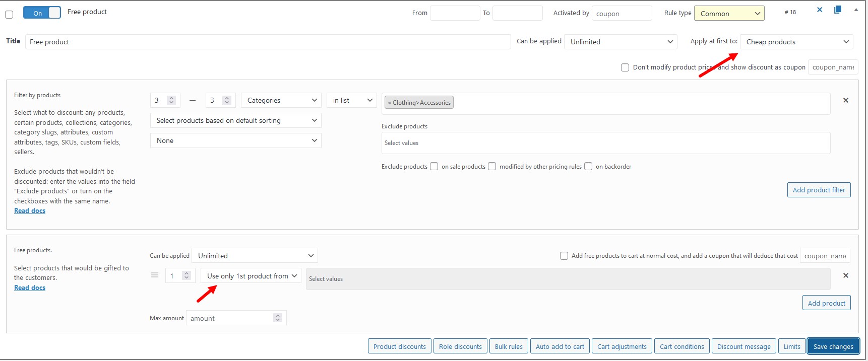Screen dimensions: 868x361
Task: Open Read docs under Free products
Action: coord(30,287)
